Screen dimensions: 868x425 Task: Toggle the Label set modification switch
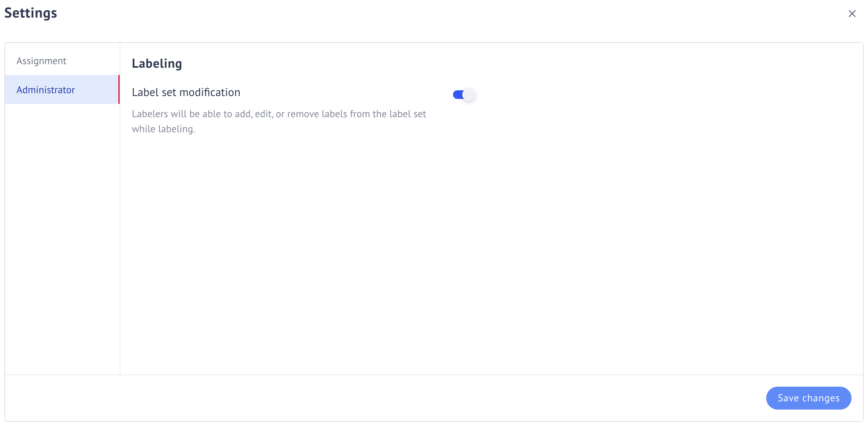(x=464, y=95)
